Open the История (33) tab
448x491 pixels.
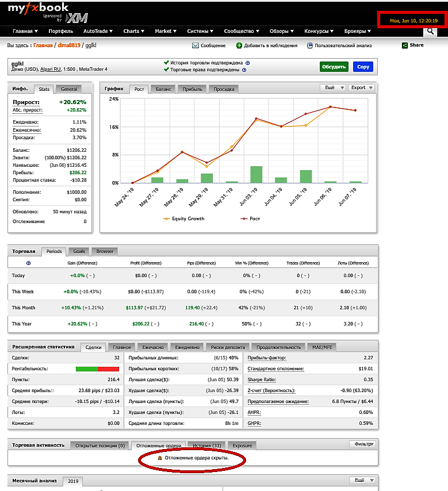pyautogui.click(x=207, y=446)
